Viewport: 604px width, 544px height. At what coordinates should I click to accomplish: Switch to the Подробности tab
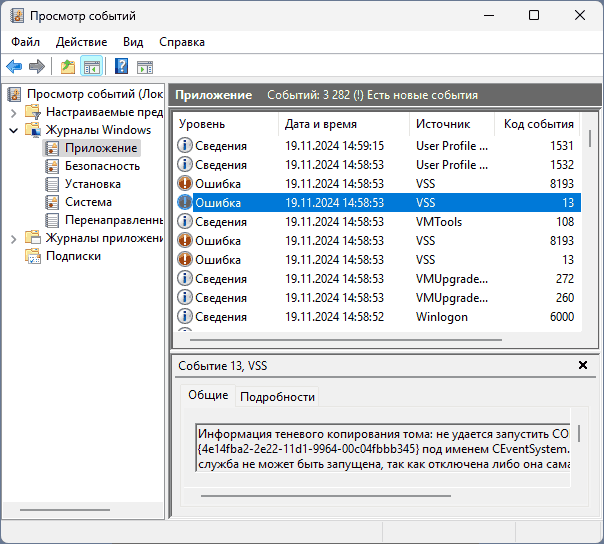tap(277, 397)
